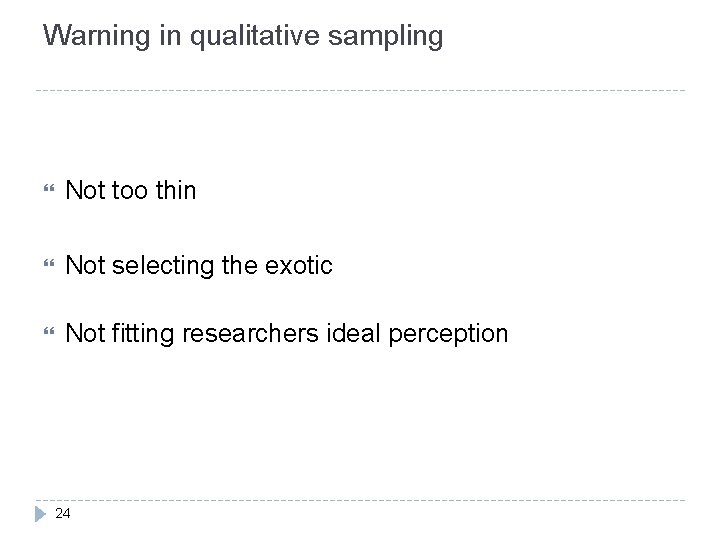This screenshot has height=540, width=720.
Task: Click the word "selecting" in second bullet
Action: 152,265
